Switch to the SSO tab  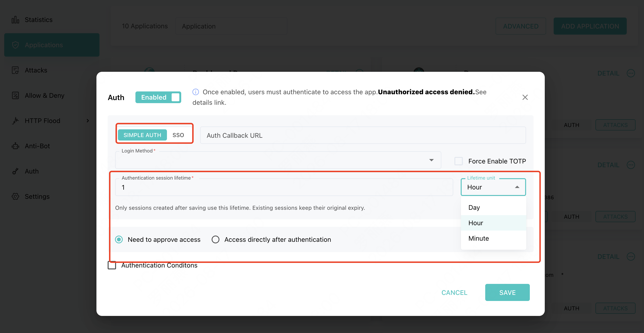[x=178, y=135]
